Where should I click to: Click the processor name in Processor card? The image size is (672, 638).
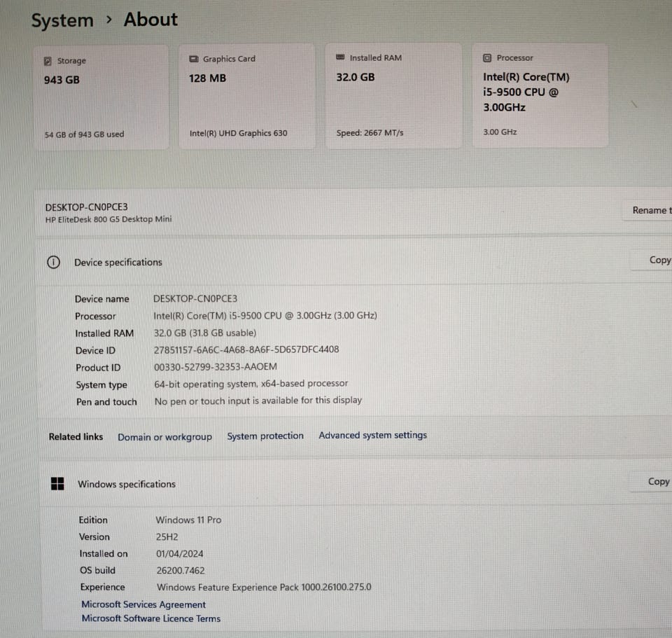(526, 92)
